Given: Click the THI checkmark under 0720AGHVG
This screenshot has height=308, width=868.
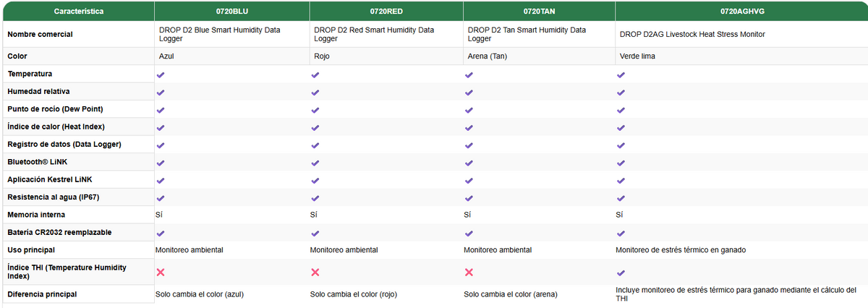Looking at the screenshot, I should pyautogui.click(x=621, y=273).
